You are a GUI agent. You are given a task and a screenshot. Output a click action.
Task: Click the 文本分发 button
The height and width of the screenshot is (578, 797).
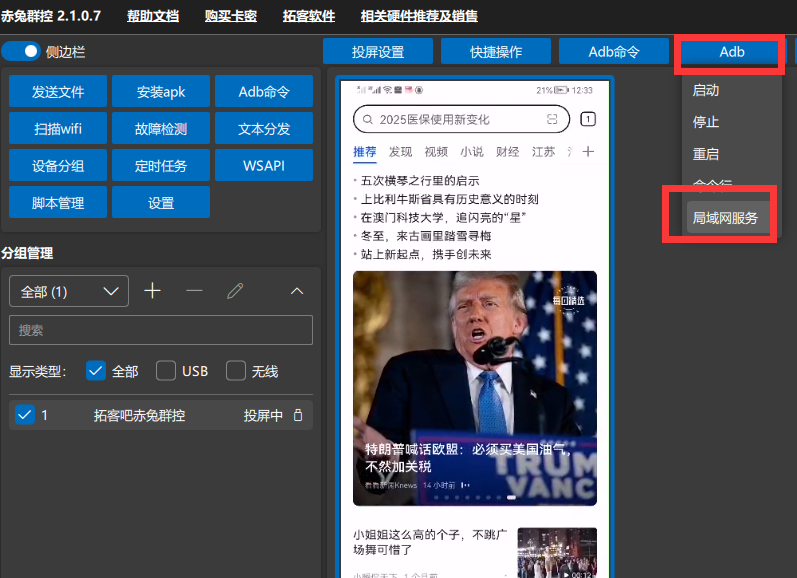coord(264,129)
